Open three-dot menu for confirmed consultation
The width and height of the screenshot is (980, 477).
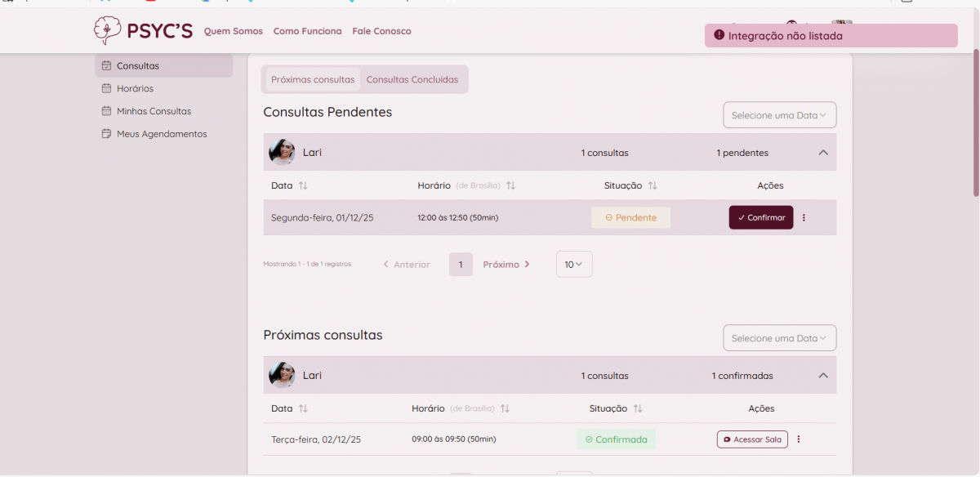799,439
